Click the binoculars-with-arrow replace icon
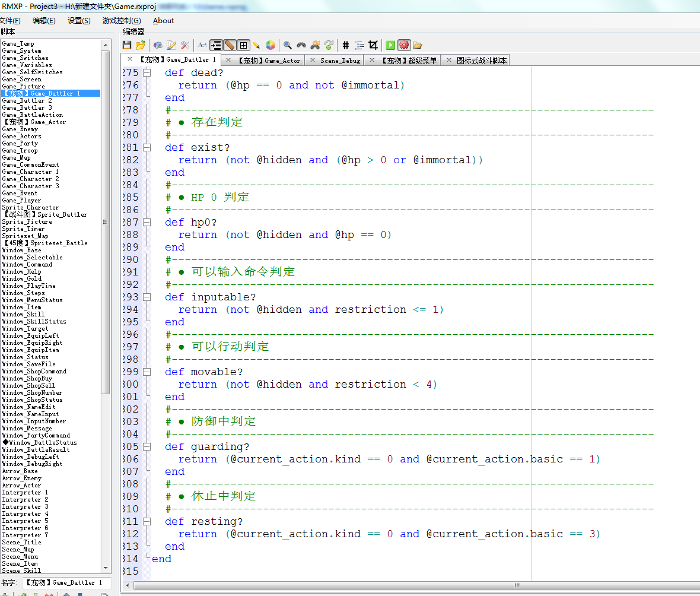Image resolution: width=700 pixels, height=596 pixels. pos(315,45)
